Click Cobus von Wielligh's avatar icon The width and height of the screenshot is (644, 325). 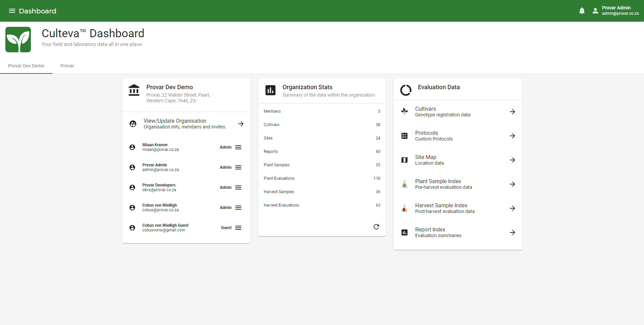click(x=132, y=208)
